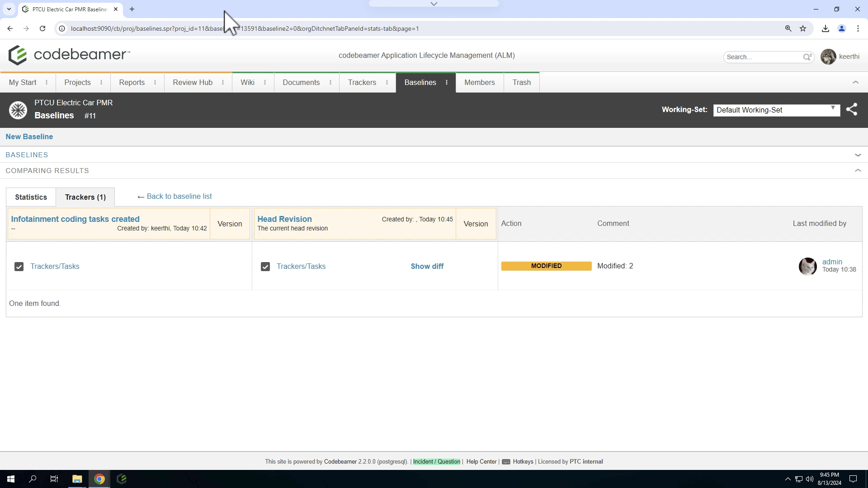Open Projects tab options dots

(101, 82)
